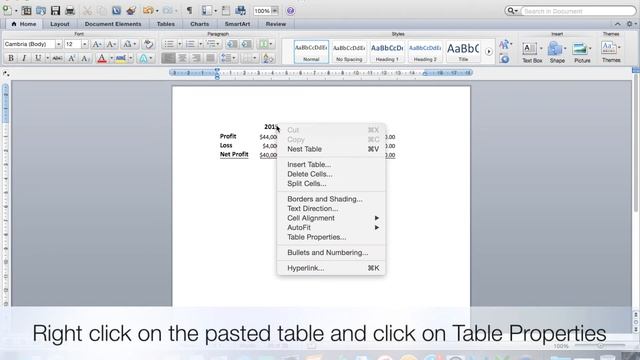Click in Search in Document field
Image resolution: width=640 pixels, height=360 pixels.
pos(578,11)
